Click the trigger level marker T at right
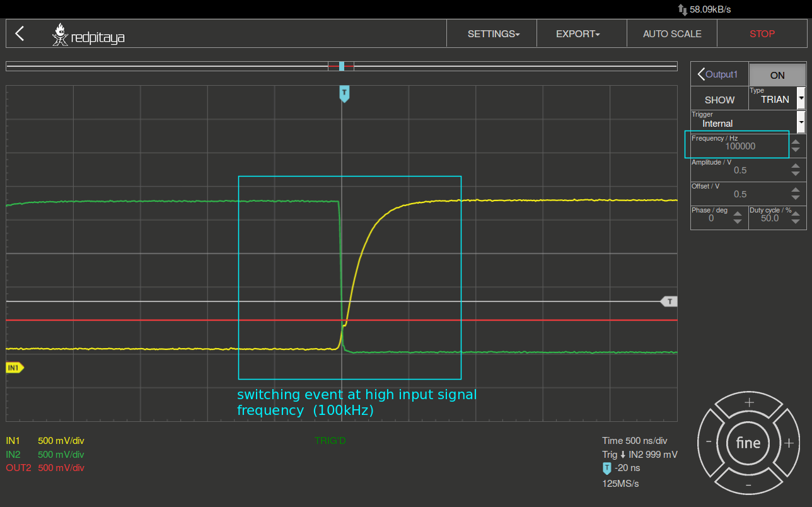 coord(669,301)
